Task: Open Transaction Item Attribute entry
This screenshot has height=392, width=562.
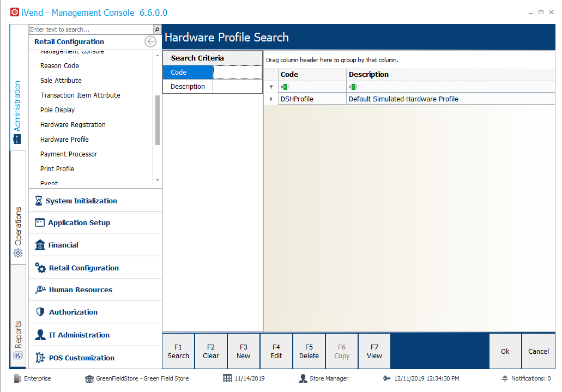Action: pyautogui.click(x=80, y=95)
